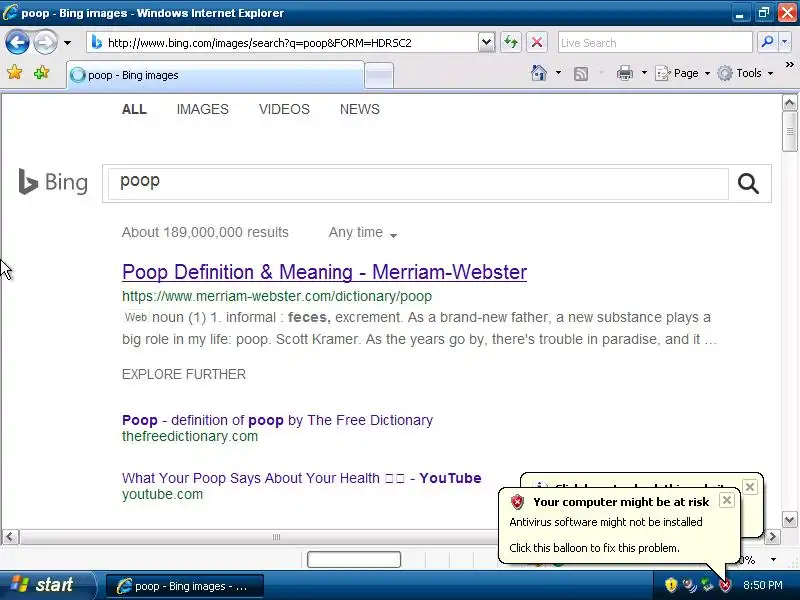Screen dimensions: 800x600
Task: Click the youtube.com green link
Action: pos(162,494)
